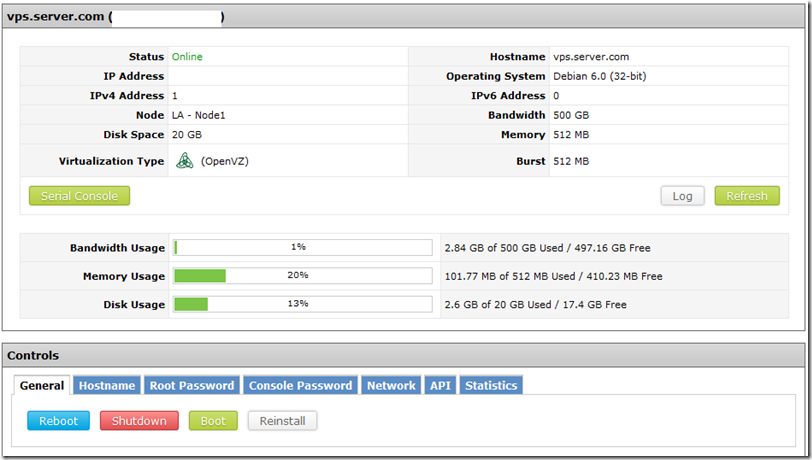Shut down the server
Image resolution: width=812 pixels, height=460 pixels.
tap(139, 421)
